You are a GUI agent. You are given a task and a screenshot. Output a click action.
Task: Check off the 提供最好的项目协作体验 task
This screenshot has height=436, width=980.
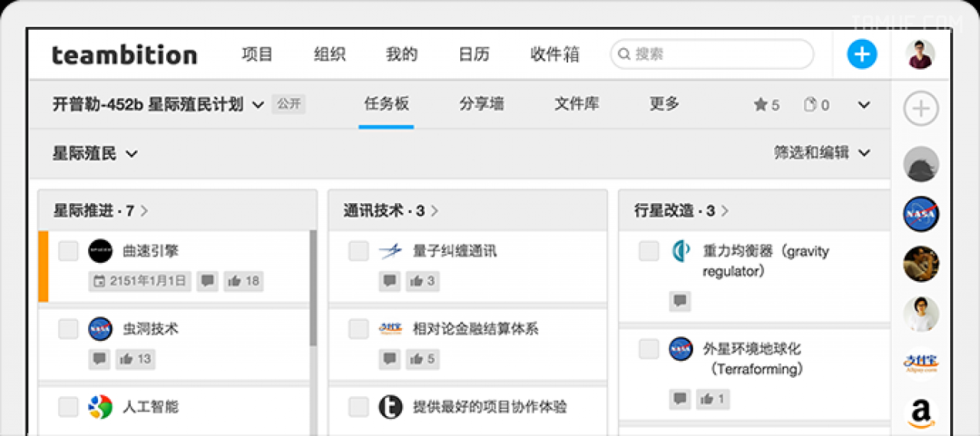(x=359, y=407)
